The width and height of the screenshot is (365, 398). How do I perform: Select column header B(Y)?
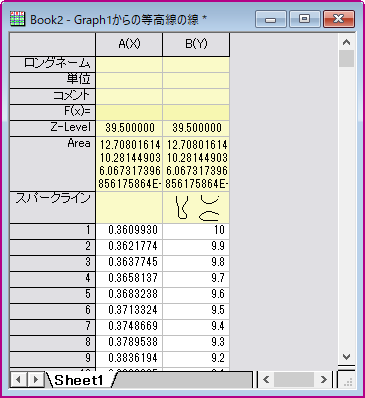pos(196,44)
